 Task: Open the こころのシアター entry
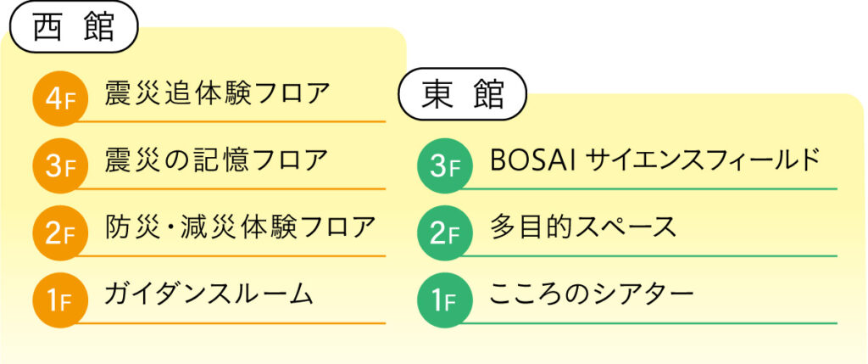(592, 294)
